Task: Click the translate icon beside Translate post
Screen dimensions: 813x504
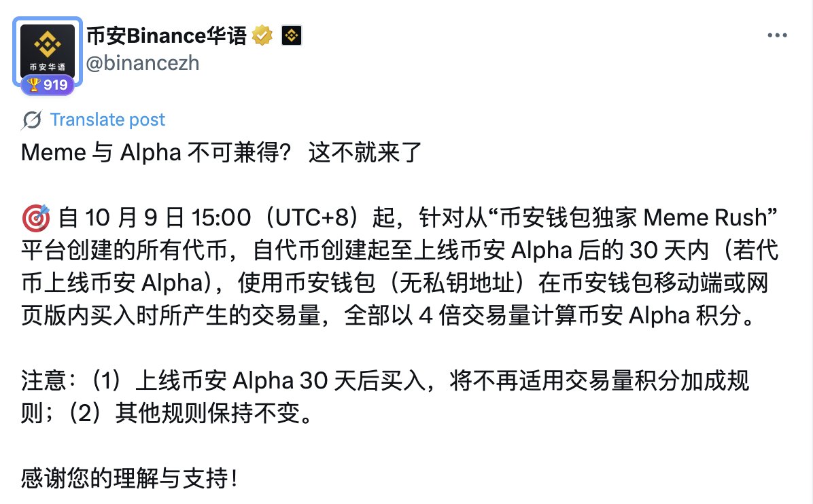Action: [31, 120]
